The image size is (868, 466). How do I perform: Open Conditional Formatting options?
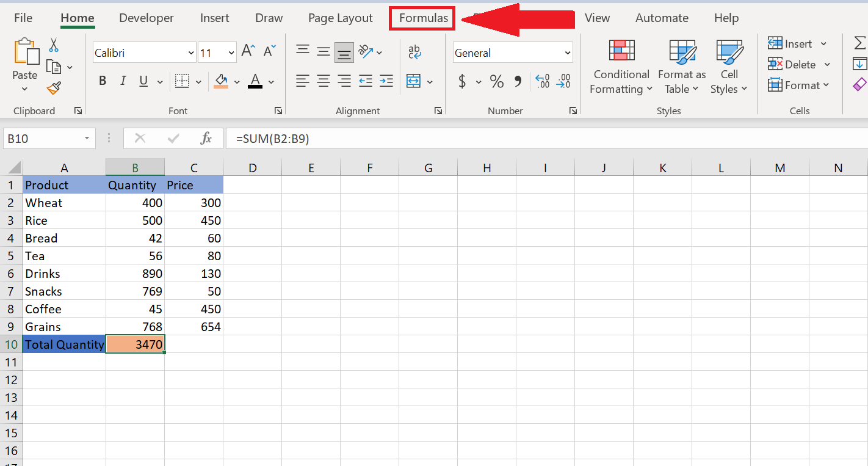(x=621, y=67)
